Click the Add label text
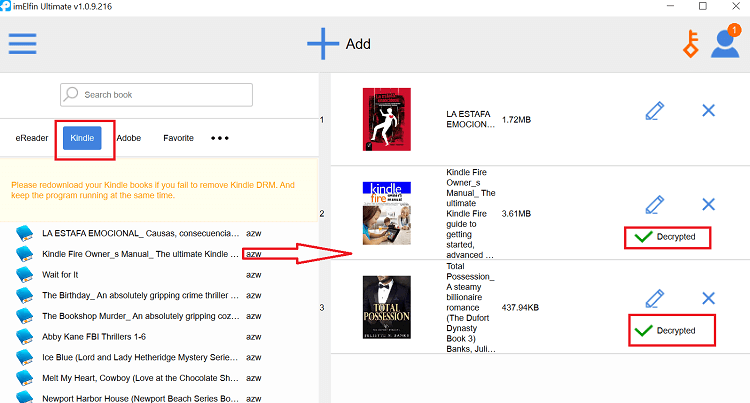Viewport: 750px width, 403px height. coord(358,44)
